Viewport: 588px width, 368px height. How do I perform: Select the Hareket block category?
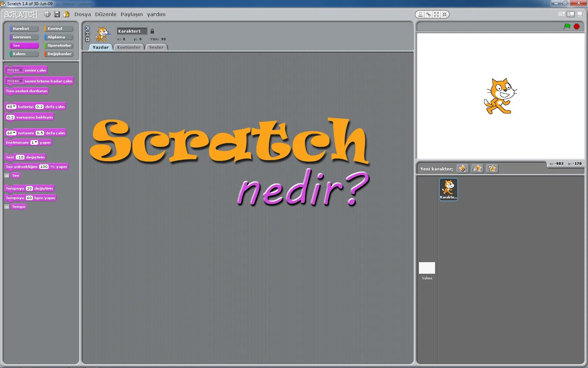pyautogui.click(x=24, y=29)
